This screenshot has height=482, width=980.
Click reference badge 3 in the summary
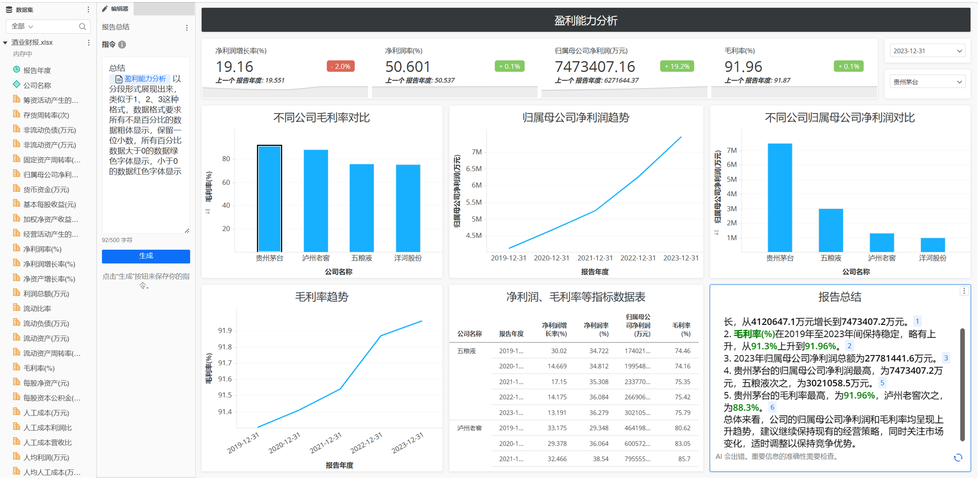pyautogui.click(x=946, y=358)
